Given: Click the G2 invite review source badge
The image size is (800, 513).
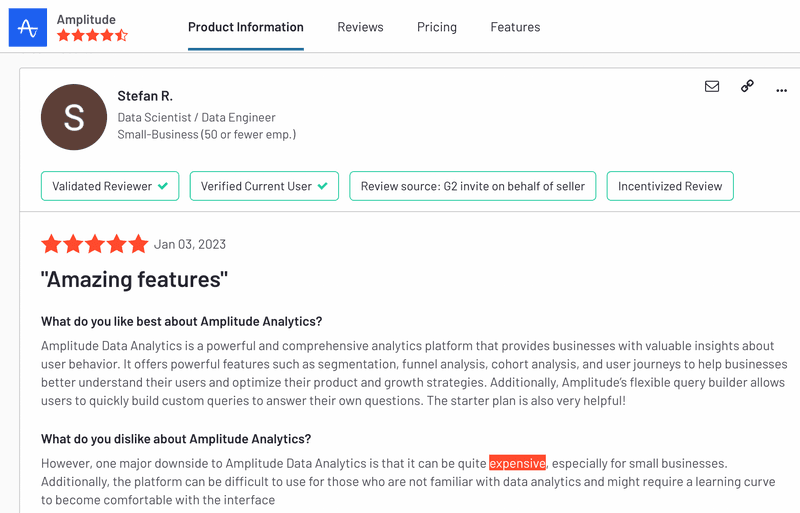Looking at the screenshot, I should (x=473, y=186).
